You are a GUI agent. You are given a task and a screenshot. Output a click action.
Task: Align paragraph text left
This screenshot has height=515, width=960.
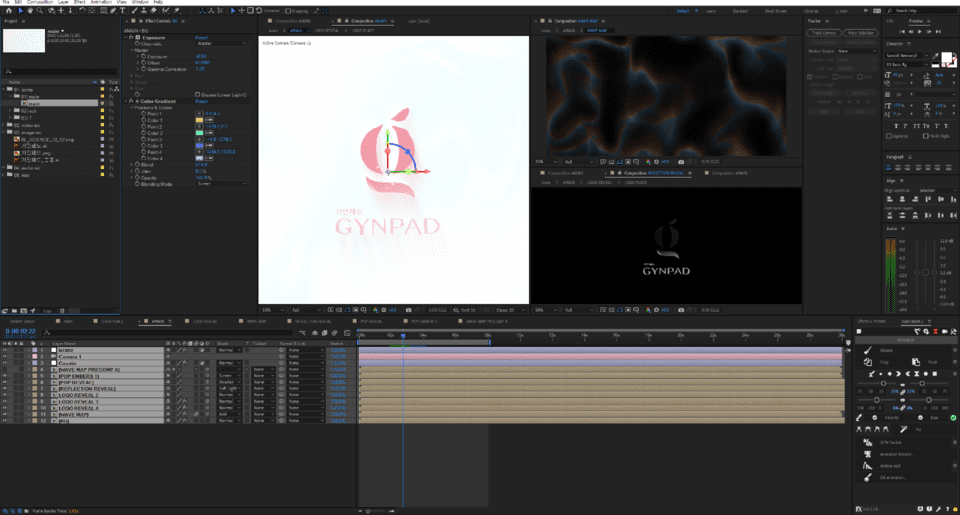(x=890, y=167)
